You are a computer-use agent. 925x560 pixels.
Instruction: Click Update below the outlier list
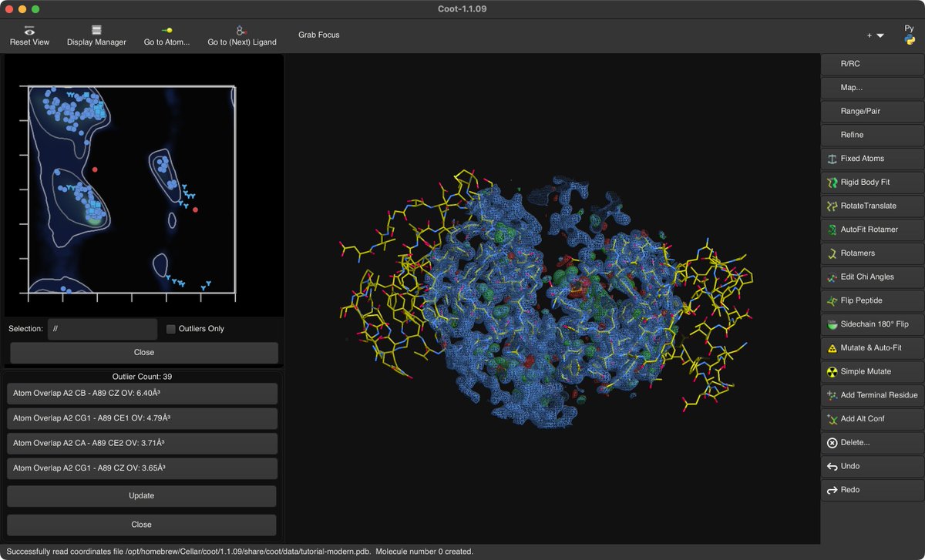141,495
